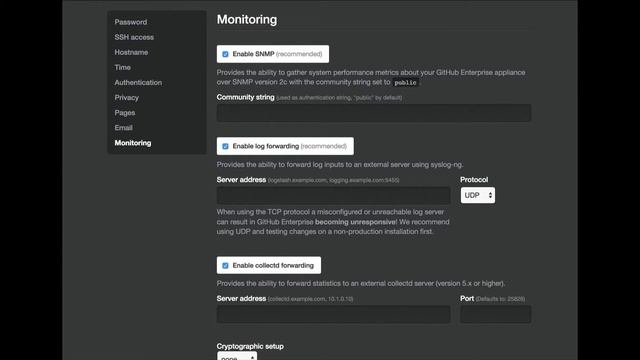Click the Monitoring page heading
Screen dimensions: 640x360
247,20
